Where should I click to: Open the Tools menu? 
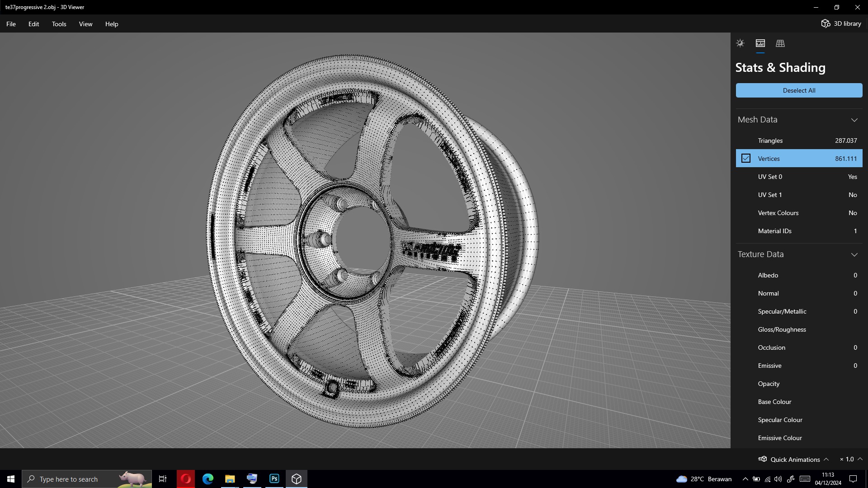coord(59,24)
